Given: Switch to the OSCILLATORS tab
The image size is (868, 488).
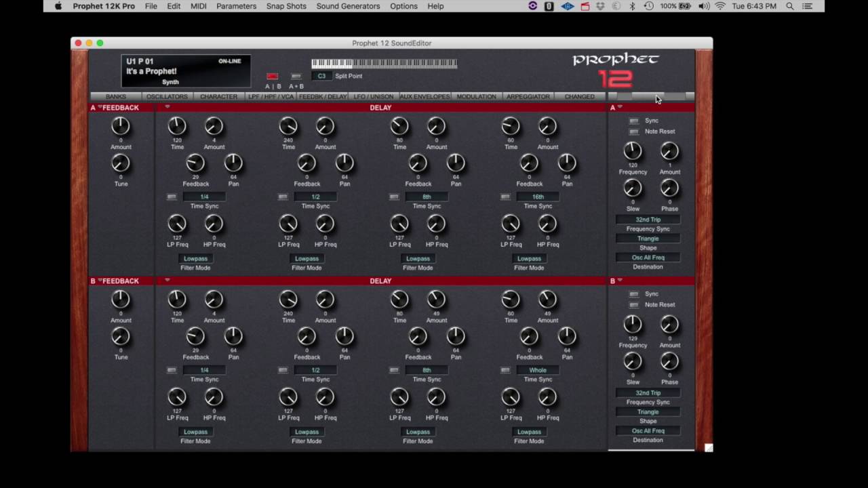Looking at the screenshot, I should click(x=167, y=97).
